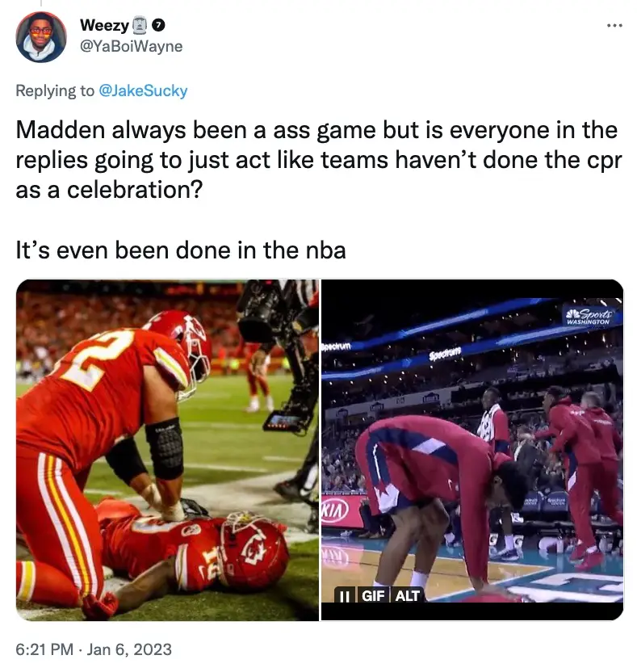The image size is (637, 672).
Task: Click the "Replying to" label
Action: 55,90
